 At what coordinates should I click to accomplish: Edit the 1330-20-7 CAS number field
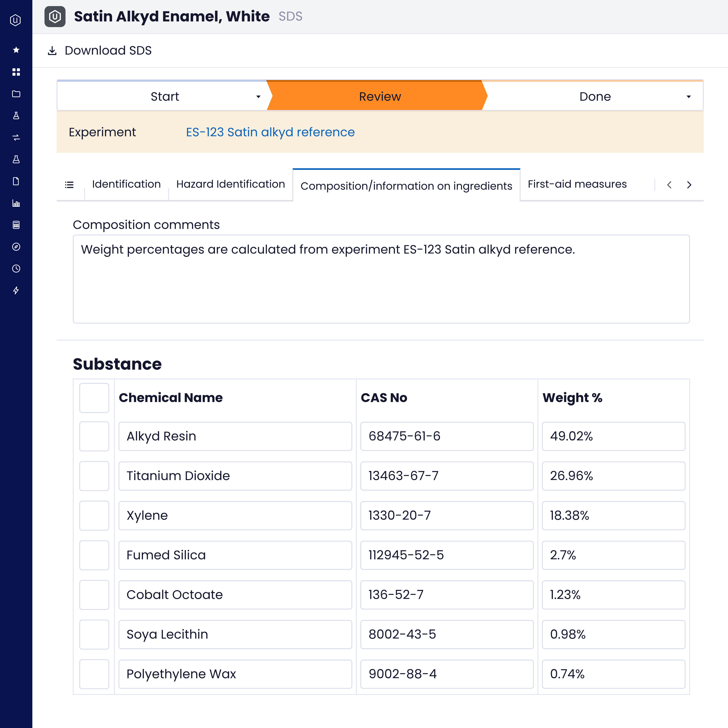[x=447, y=515]
